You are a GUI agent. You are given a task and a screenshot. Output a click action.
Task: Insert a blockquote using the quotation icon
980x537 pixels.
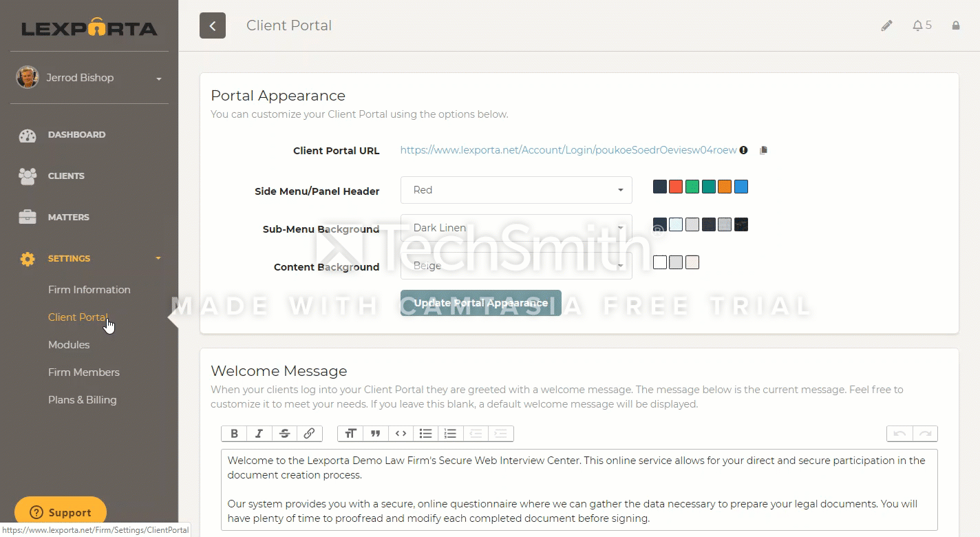[x=375, y=433]
